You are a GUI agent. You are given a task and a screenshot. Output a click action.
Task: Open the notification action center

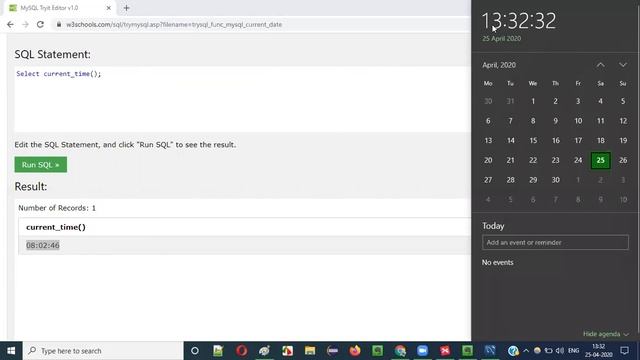[624, 351]
